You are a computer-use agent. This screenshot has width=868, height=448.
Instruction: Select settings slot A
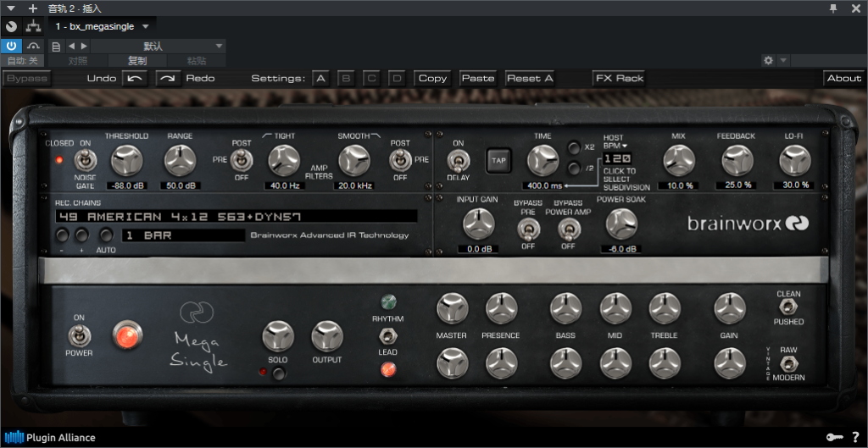tap(320, 79)
